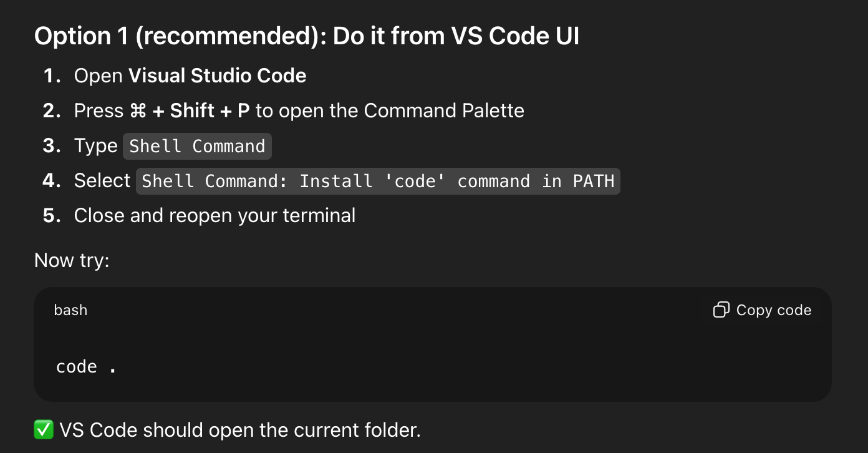Click the copy icon in code block header

[x=721, y=310]
